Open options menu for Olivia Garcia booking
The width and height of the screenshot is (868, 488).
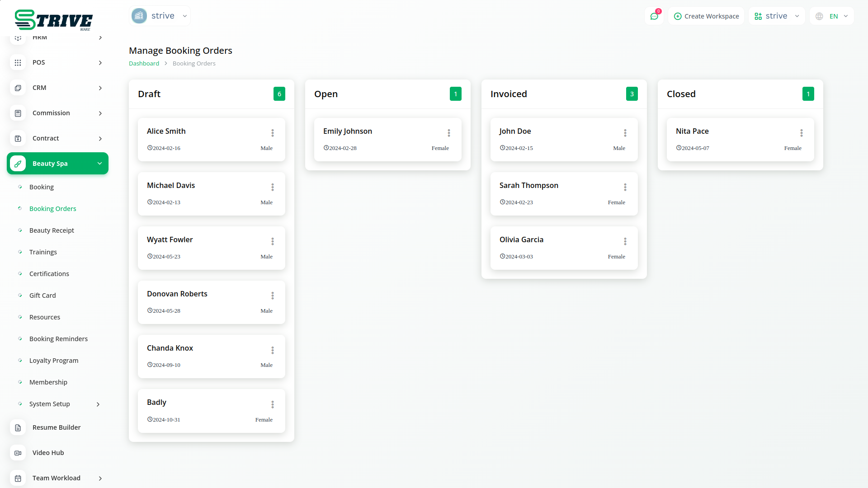click(625, 241)
